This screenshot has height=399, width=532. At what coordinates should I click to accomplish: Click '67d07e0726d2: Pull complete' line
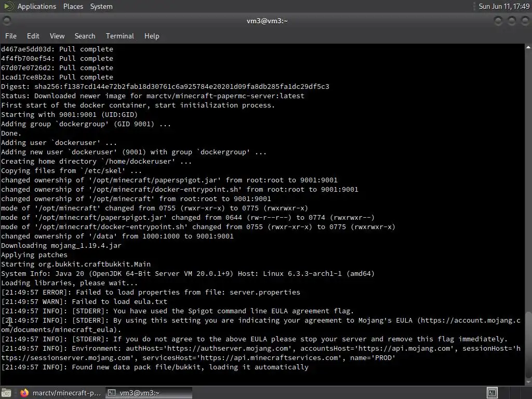(x=57, y=68)
